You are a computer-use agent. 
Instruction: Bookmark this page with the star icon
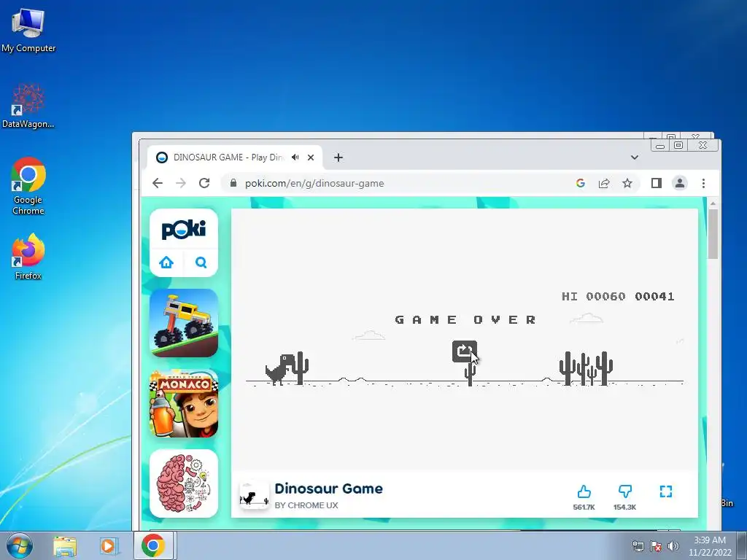tap(627, 183)
